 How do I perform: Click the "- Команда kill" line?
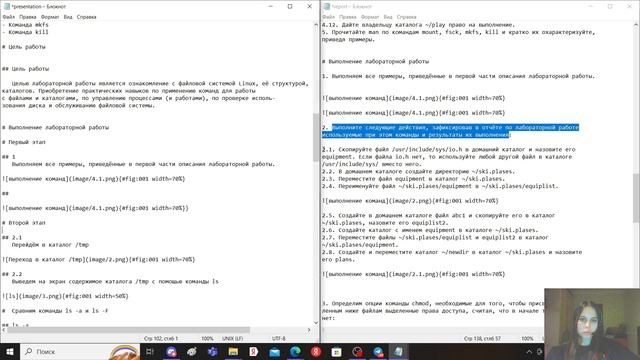tap(25, 32)
